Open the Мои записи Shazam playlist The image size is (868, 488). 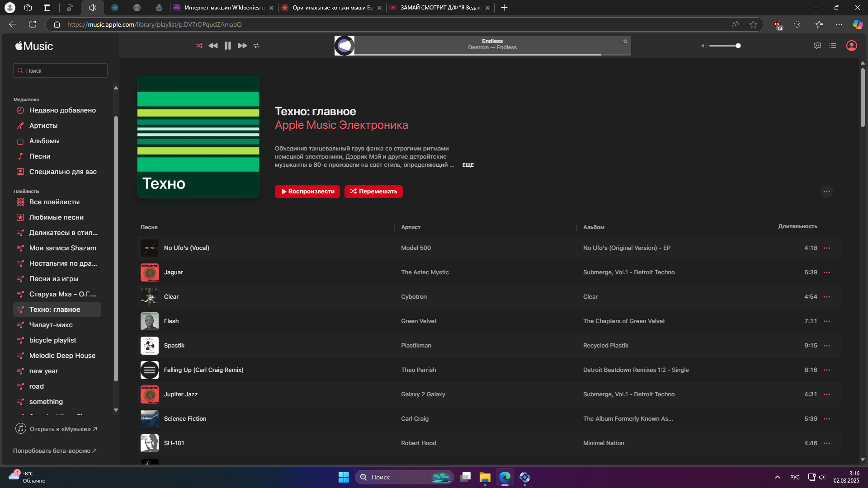(x=62, y=248)
